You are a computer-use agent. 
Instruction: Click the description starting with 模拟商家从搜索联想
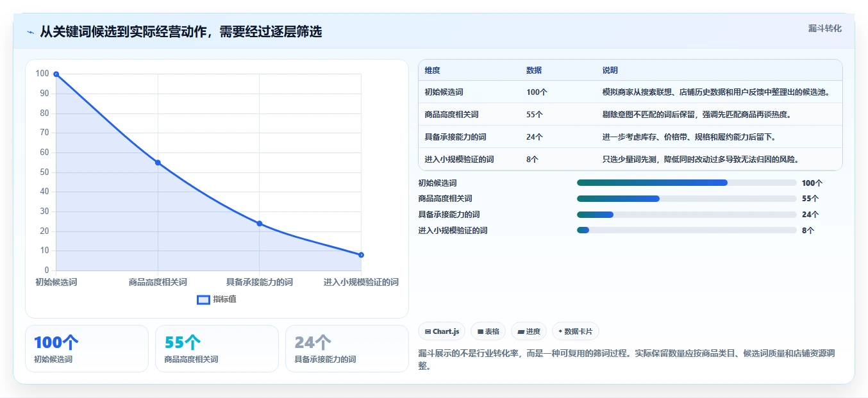tap(716, 92)
